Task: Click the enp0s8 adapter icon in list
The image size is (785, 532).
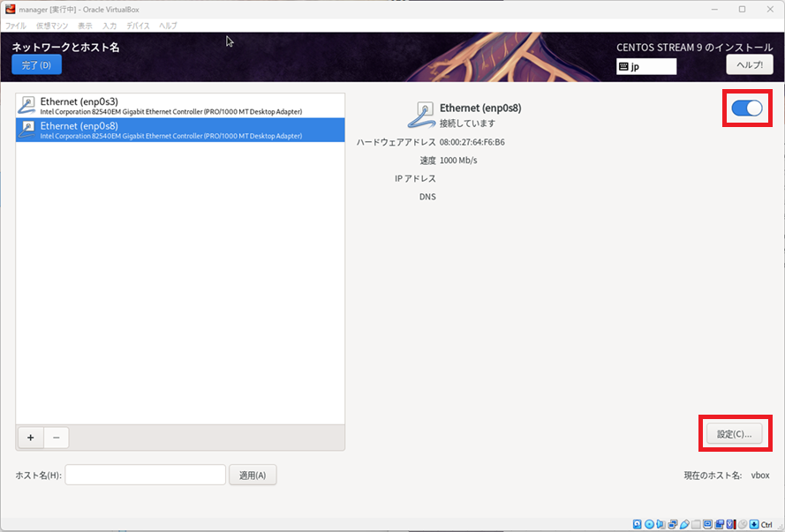Action: pos(26,130)
